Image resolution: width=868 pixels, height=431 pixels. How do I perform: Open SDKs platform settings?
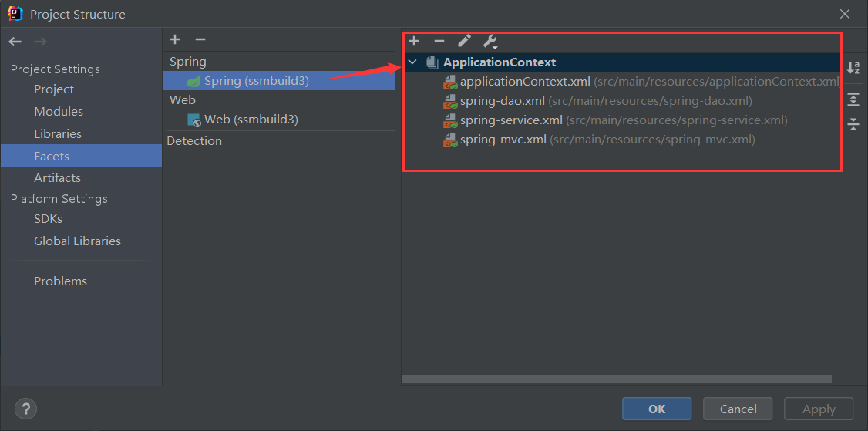click(48, 219)
